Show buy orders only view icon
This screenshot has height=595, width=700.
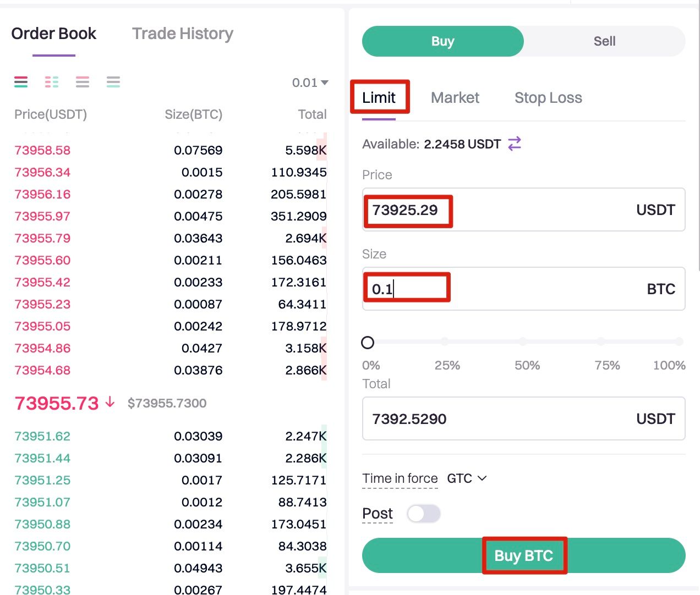[113, 82]
